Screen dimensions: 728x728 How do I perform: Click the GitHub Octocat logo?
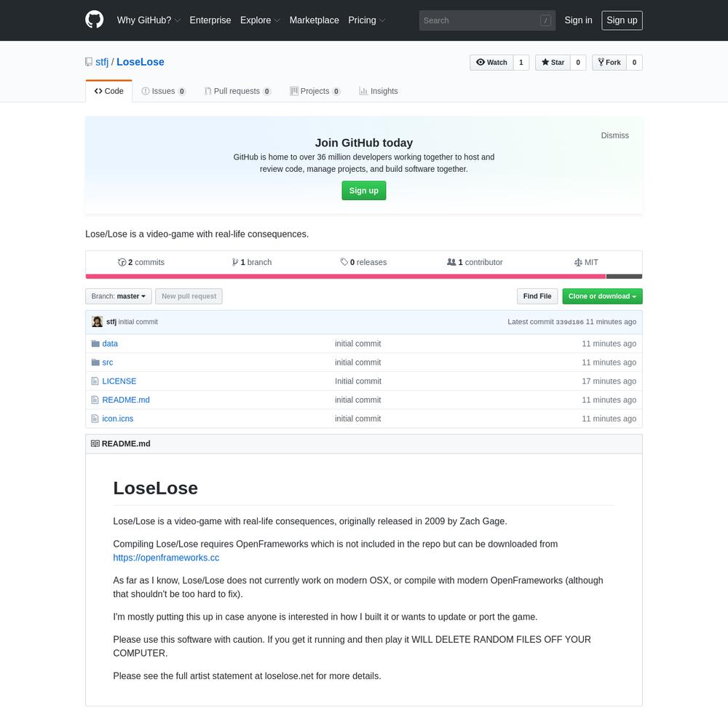[94, 20]
